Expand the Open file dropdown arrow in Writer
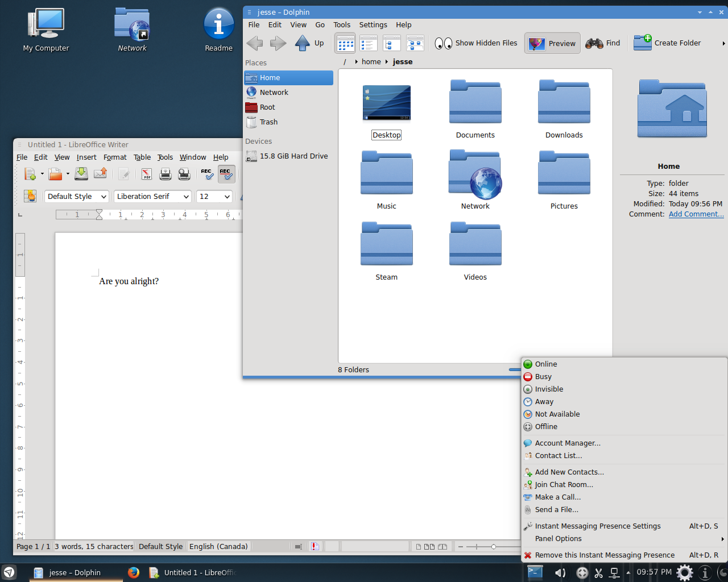This screenshot has width=728, height=582. [x=68, y=174]
